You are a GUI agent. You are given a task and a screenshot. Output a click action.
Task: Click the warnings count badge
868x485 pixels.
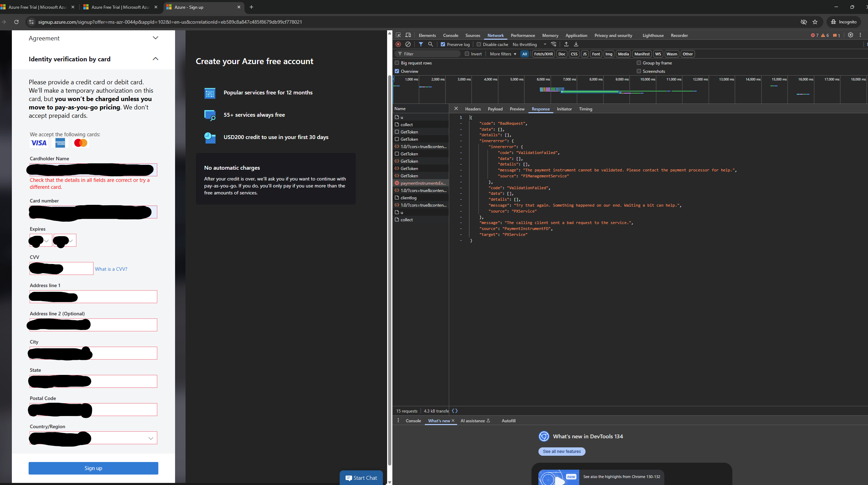tap(825, 35)
